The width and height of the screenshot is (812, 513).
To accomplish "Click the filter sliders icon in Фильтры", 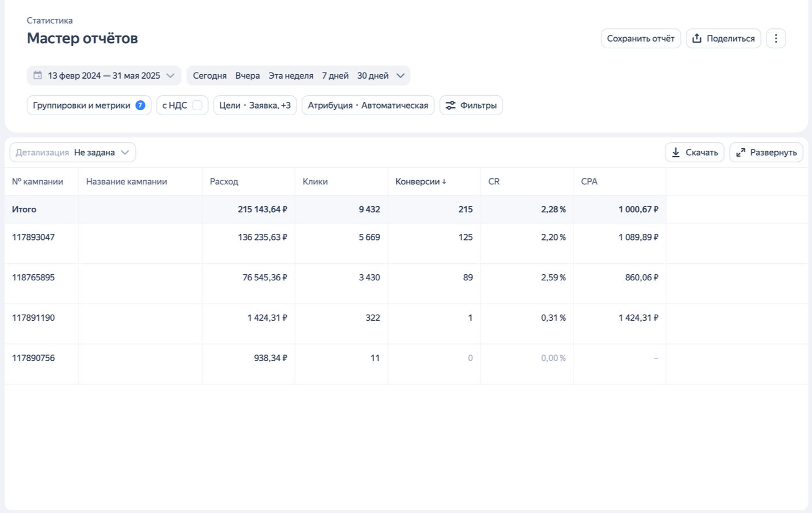I will (451, 105).
